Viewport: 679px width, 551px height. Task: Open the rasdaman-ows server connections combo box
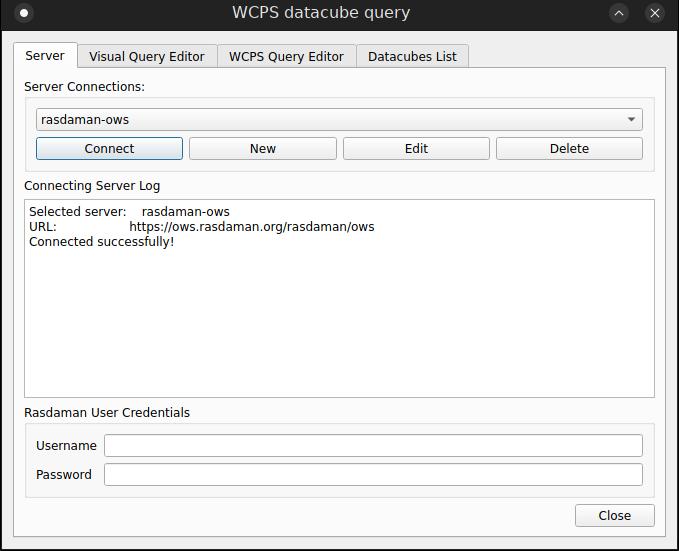tap(330, 119)
